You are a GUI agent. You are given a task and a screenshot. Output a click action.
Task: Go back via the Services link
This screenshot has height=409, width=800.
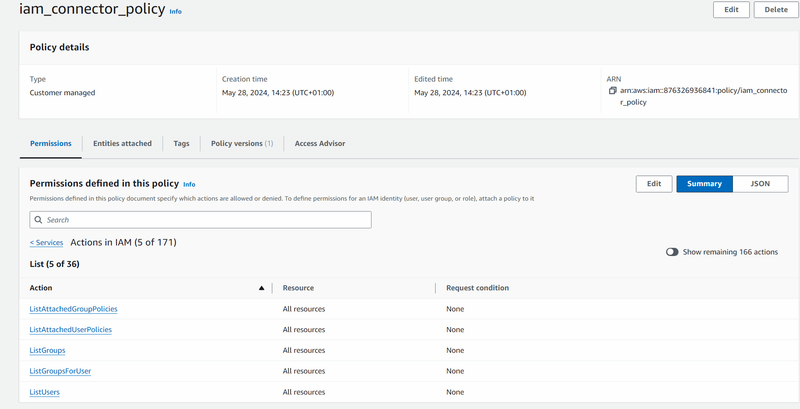point(46,243)
